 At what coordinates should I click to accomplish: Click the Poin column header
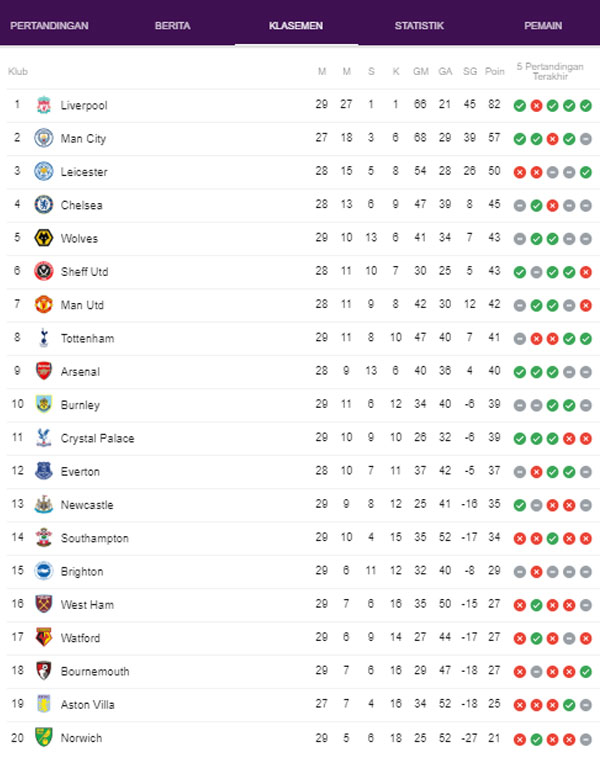(x=495, y=71)
